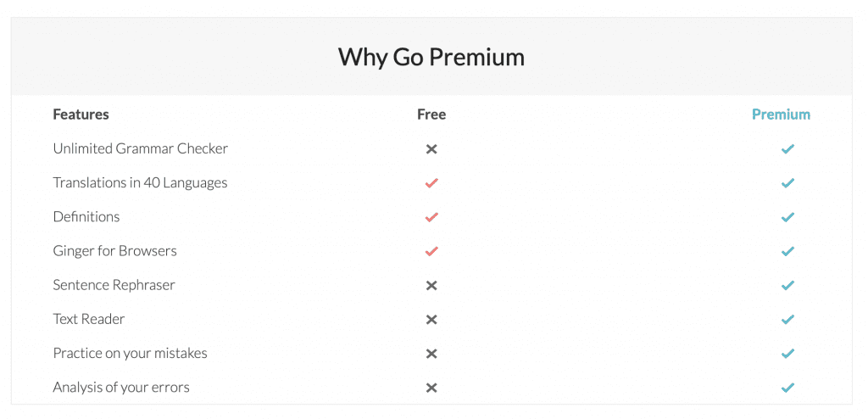The height and width of the screenshot is (419, 868).
Task: Click the Free X icon for Text Reader
Action: click(431, 320)
